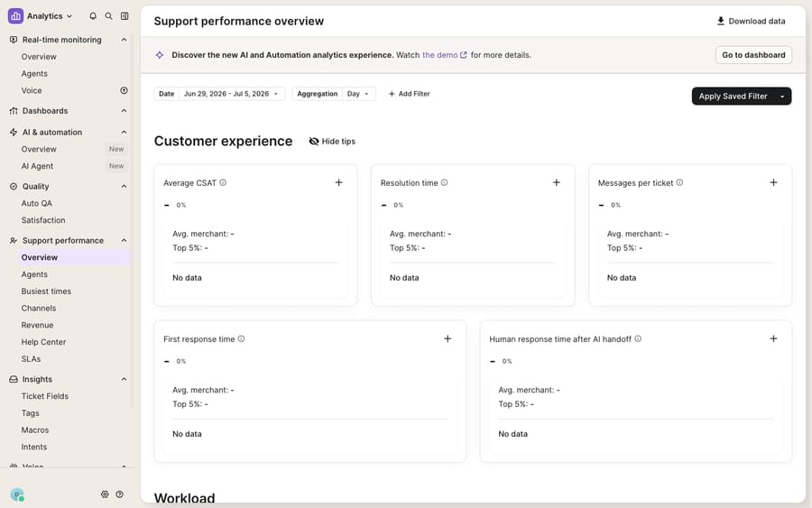Show info for Human response time after AI handoff
The width and height of the screenshot is (812, 508).
pos(638,339)
